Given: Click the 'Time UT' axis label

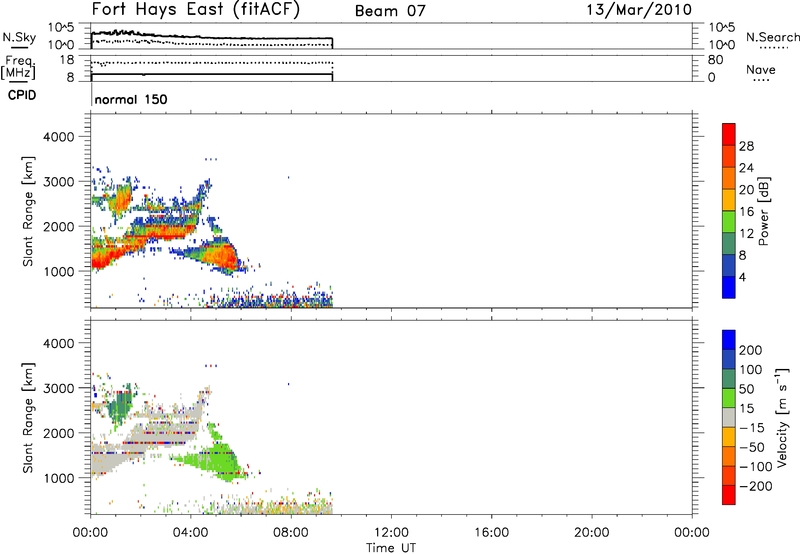Looking at the screenshot, I should (391, 548).
